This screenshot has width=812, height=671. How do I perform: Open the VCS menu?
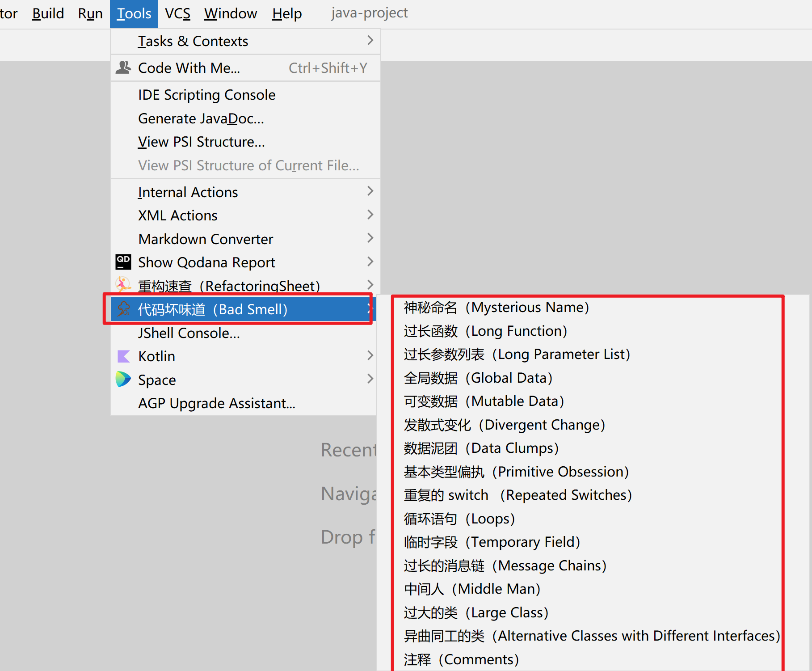coord(177,13)
